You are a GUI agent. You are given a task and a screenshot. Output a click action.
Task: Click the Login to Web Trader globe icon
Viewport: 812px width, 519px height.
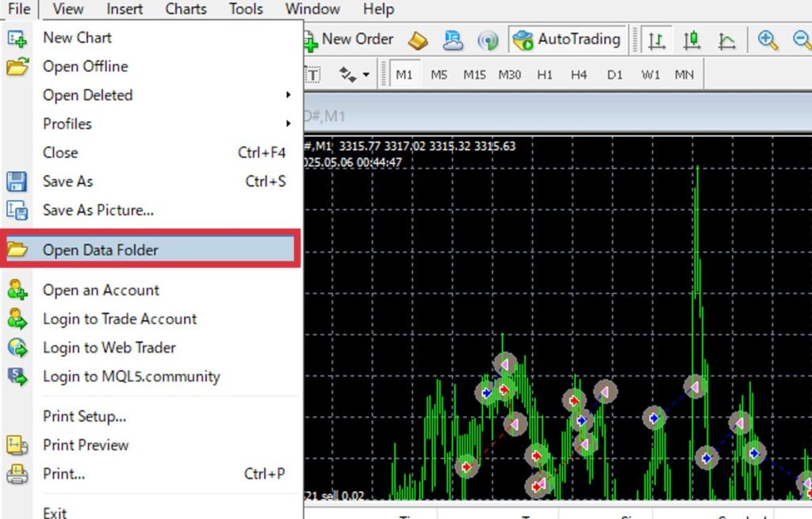17,348
